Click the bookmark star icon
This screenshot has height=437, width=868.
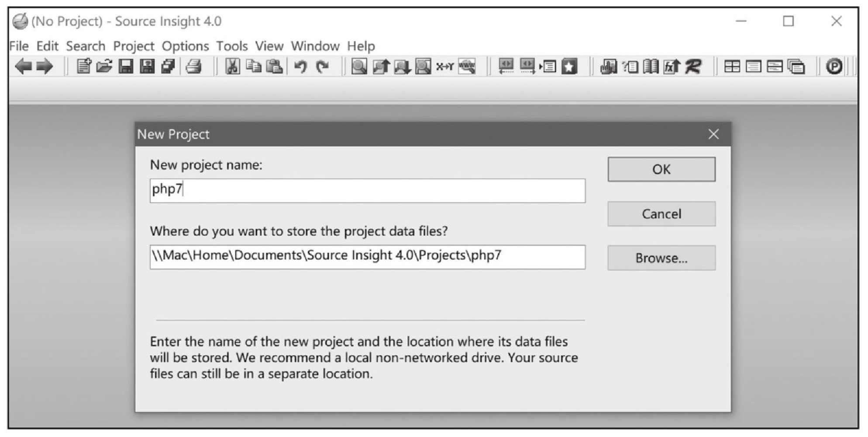coord(570,66)
